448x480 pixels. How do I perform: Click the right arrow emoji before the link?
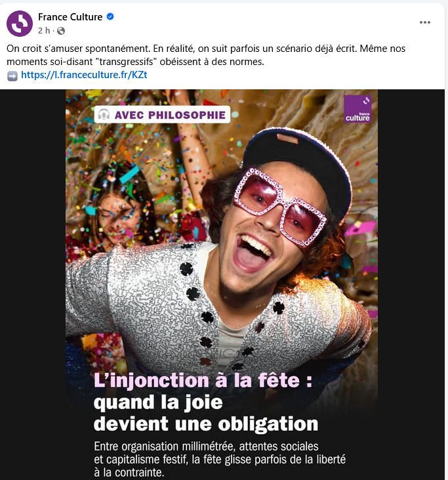click(x=12, y=76)
